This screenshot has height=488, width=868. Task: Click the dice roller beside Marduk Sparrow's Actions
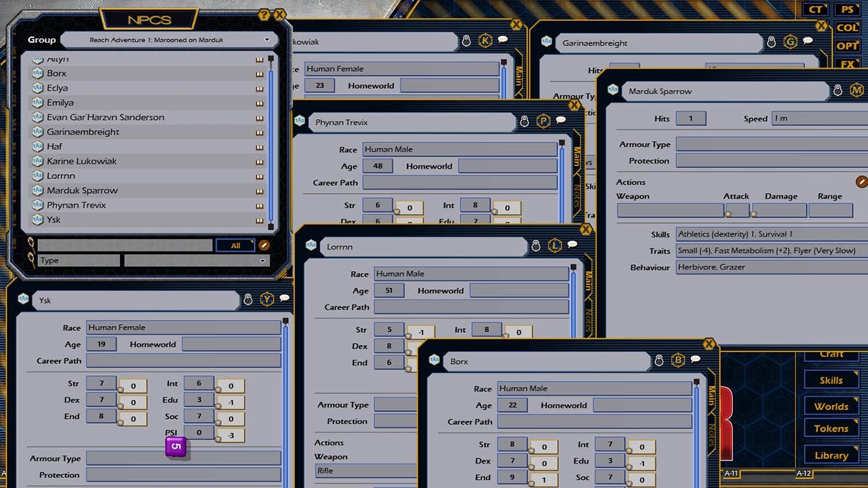(862, 182)
